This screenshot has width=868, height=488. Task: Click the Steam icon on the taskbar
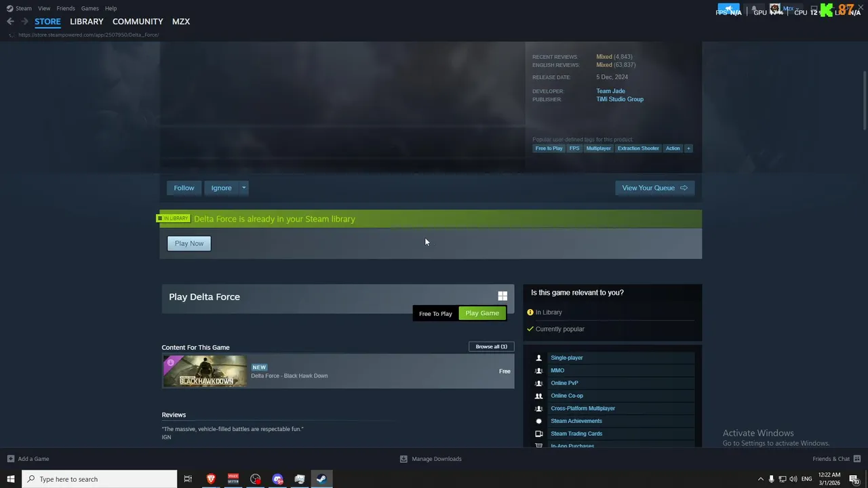321,479
